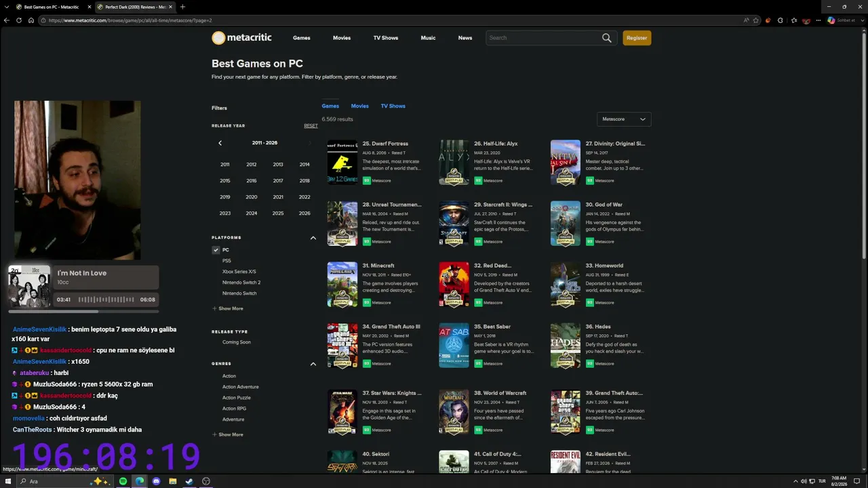Open Steam from the taskbar
Viewport: 868px width, 488px height.
(189, 481)
